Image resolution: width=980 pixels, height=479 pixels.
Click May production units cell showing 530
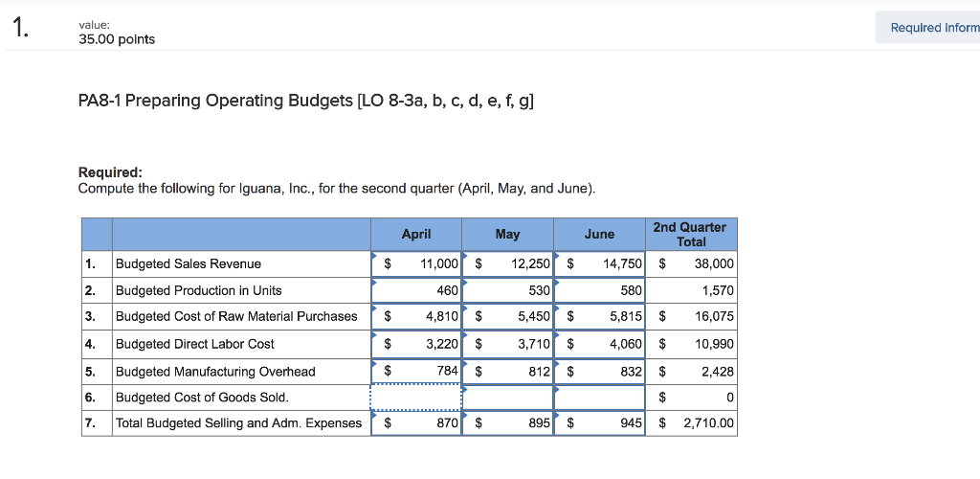click(507, 290)
